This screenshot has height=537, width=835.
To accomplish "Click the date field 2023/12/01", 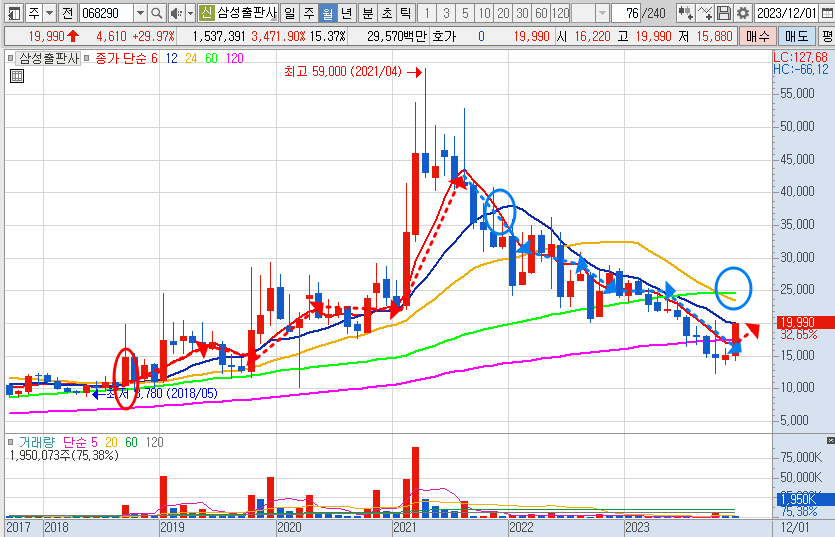I will [787, 13].
